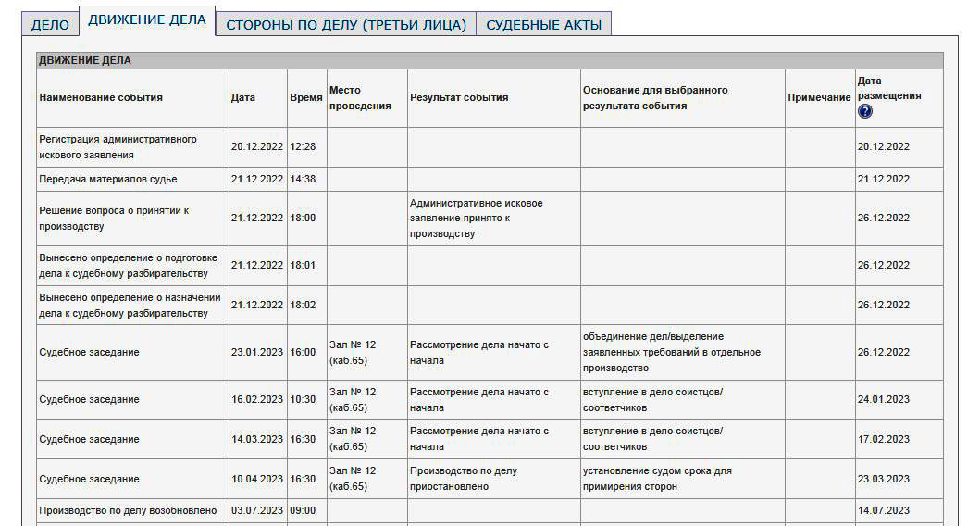The height and width of the screenshot is (526, 980).
Task: Select the Передача материалов судье event
Action: tap(107, 179)
